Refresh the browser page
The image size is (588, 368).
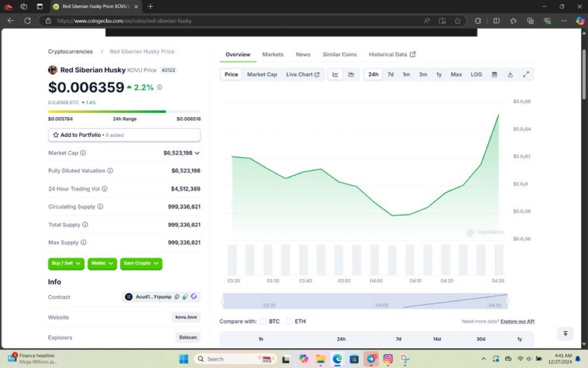click(27, 21)
